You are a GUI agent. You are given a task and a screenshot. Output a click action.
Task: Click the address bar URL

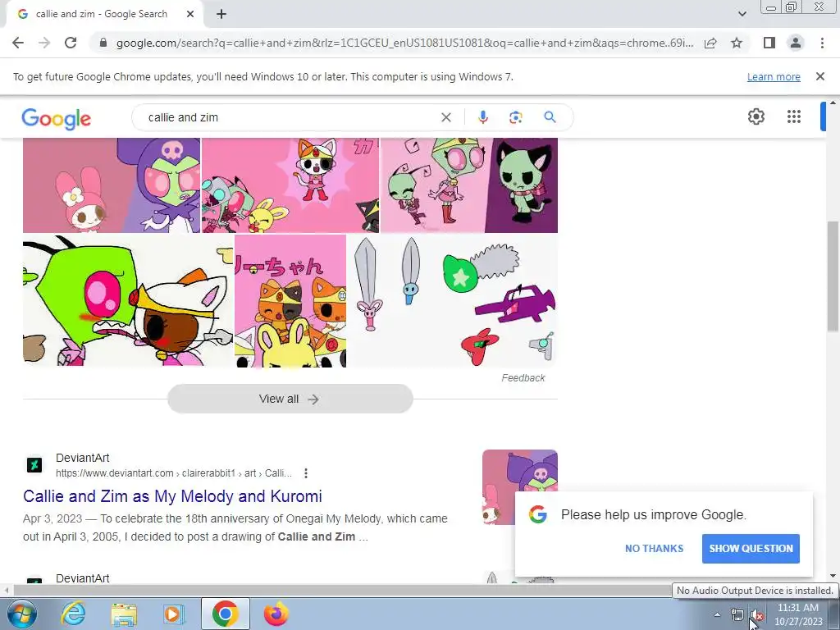(x=404, y=43)
